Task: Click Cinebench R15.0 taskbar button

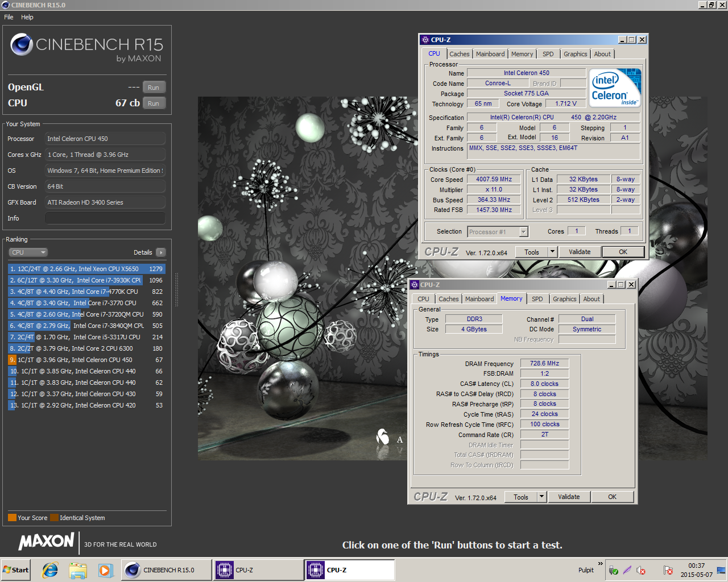Action: pyautogui.click(x=166, y=570)
